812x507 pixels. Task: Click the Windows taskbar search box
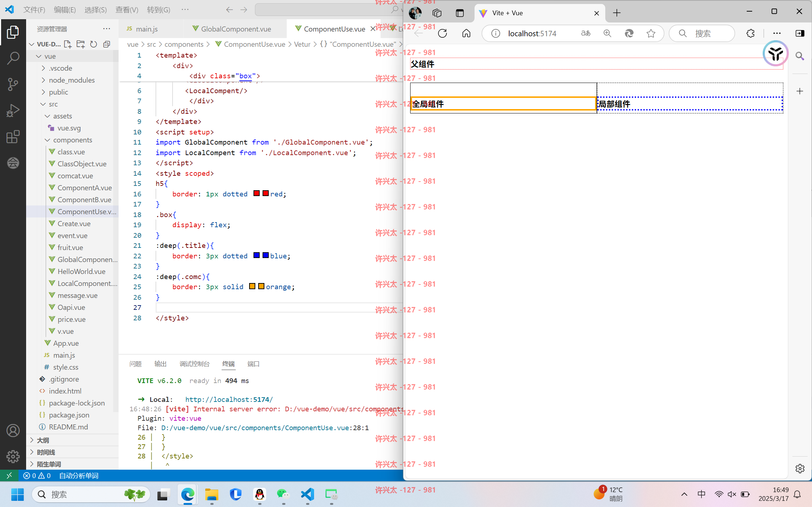(91, 494)
